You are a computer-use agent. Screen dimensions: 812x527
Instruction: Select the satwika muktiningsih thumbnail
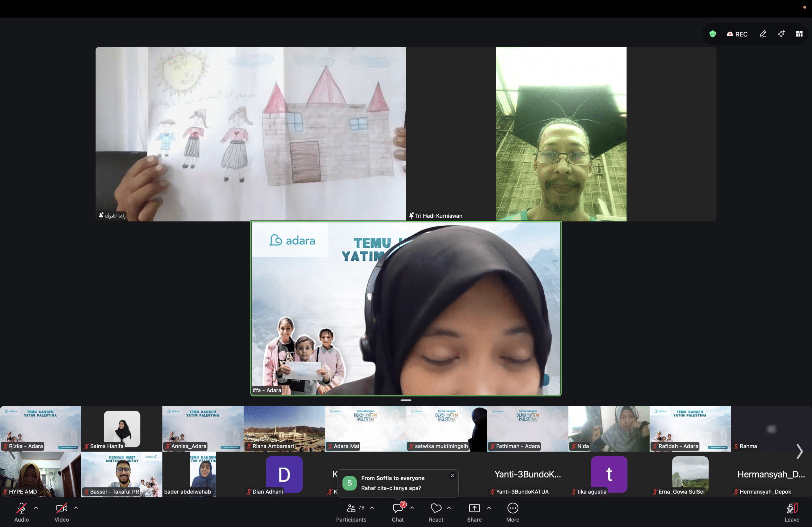(x=447, y=429)
